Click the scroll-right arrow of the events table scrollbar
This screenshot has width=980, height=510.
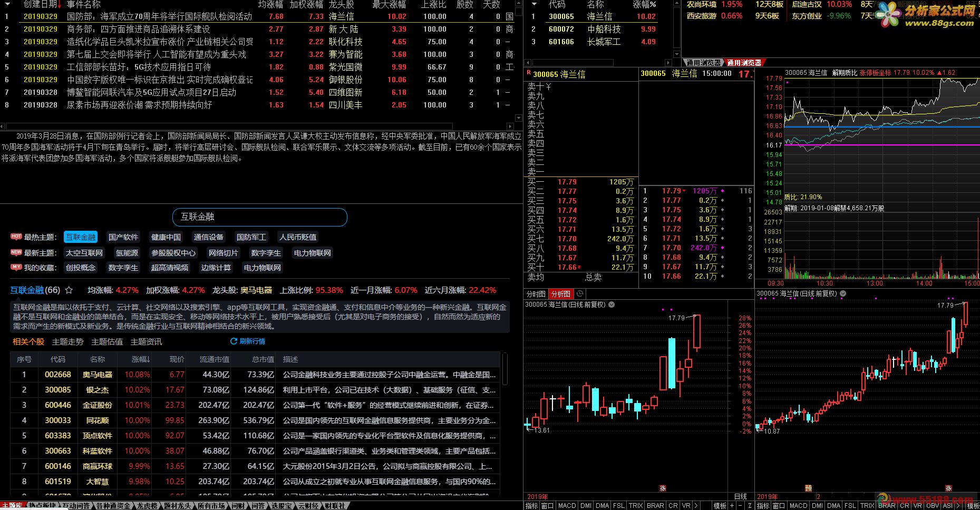click(510, 126)
